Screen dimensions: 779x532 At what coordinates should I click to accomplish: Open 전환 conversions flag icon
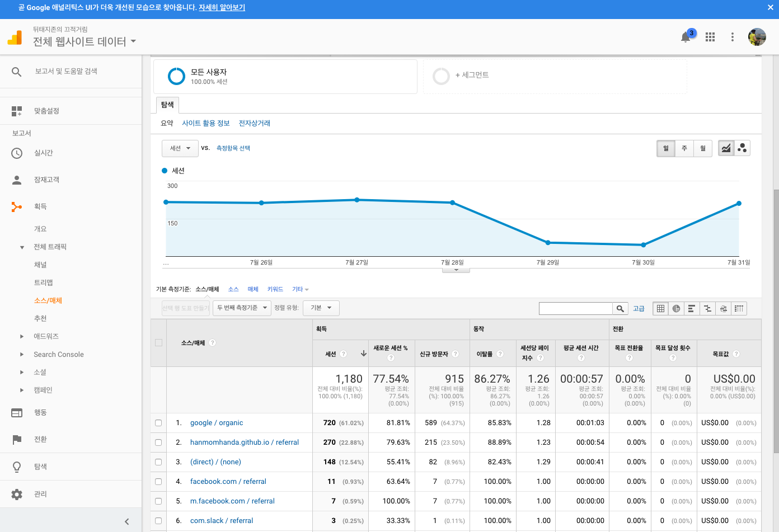17,440
